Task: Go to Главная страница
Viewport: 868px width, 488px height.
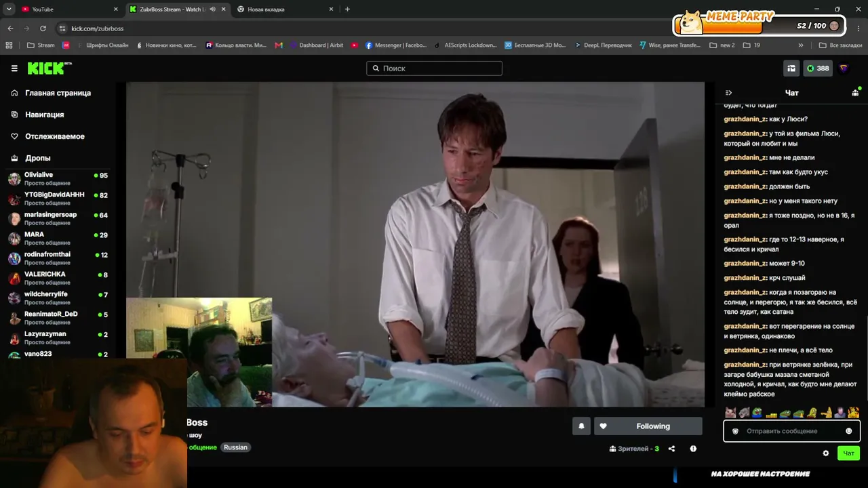Action: click(51, 93)
